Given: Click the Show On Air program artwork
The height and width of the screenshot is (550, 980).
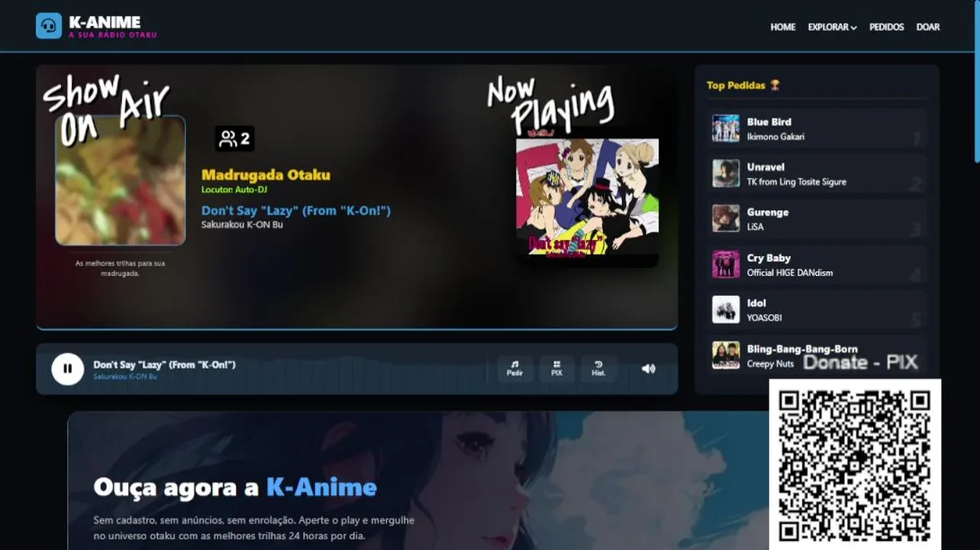Looking at the screenshot, I should [120, 180].
